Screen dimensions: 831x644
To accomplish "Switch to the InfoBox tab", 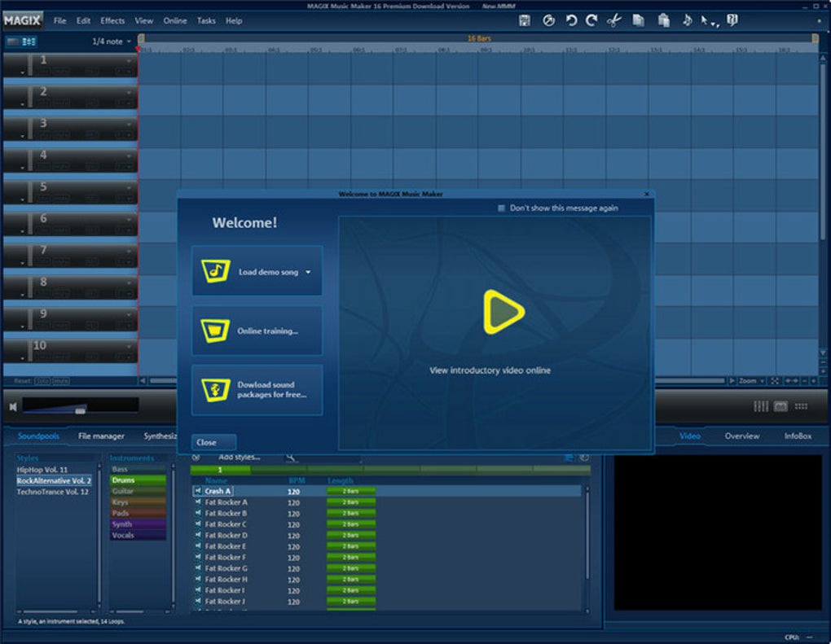I will (798, 436).
